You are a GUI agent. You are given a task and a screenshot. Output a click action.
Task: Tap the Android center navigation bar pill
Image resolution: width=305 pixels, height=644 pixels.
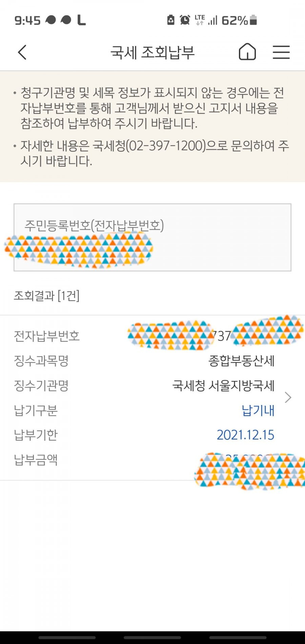pyautogui.click(x=152, y=638)
